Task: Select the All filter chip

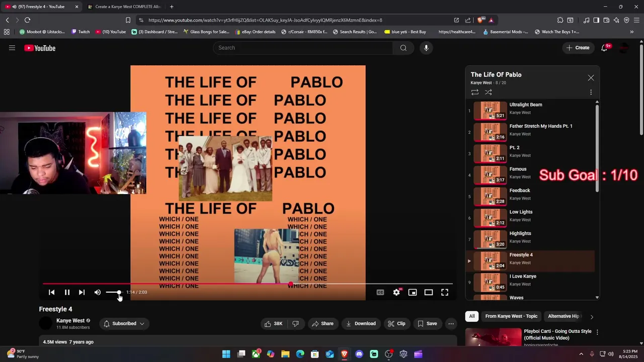Action: (472, 316)
